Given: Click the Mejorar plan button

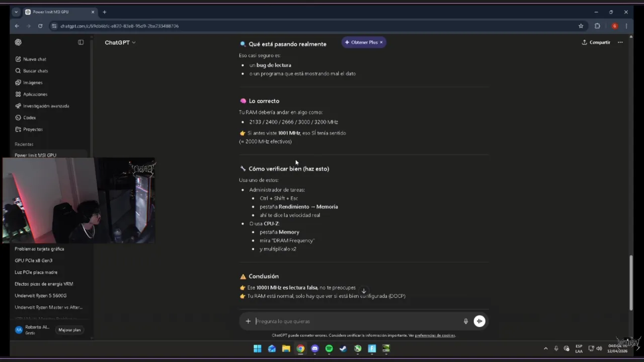Looking at the screenshot, I should 69,330.
